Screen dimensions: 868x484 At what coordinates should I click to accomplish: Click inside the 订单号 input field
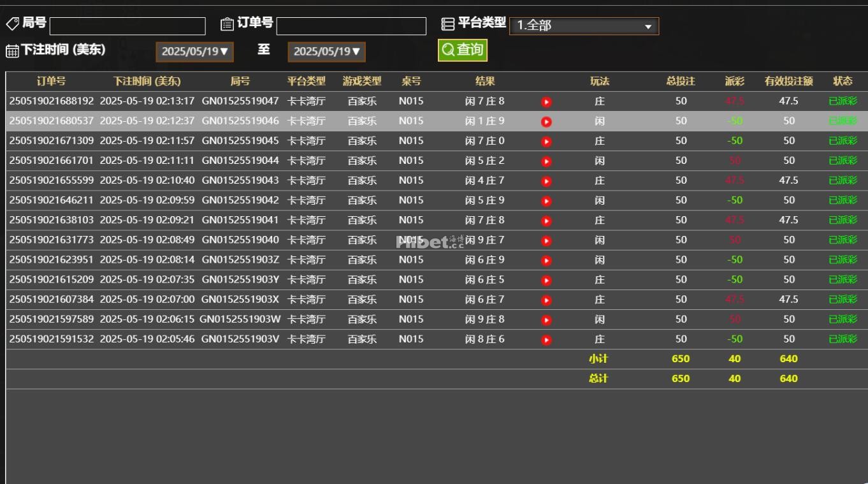352,26
